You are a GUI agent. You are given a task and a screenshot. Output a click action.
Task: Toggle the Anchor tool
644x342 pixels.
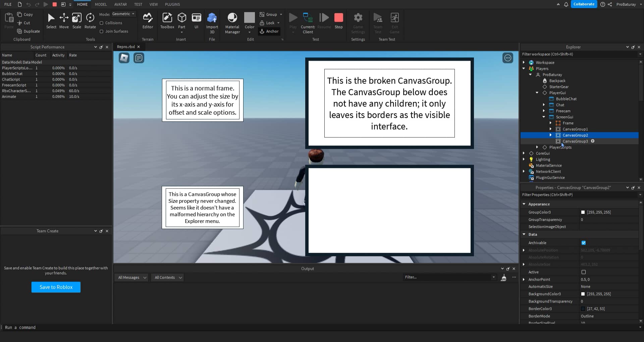tap(269, 31)
